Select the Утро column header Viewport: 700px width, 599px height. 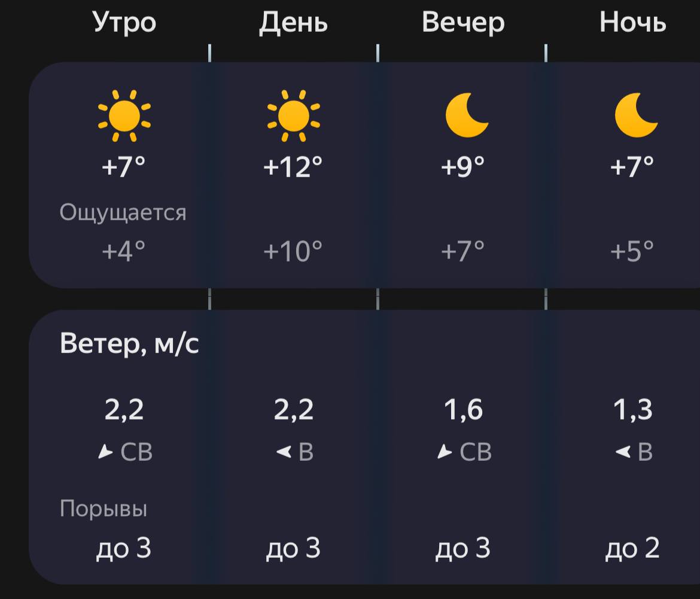click(124, 23)
